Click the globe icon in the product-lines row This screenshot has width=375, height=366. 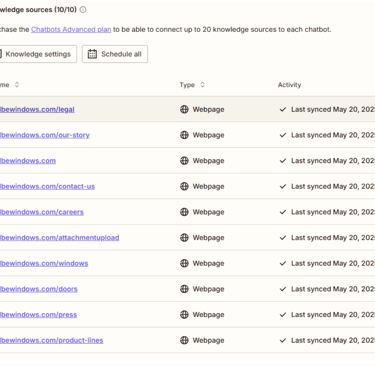pyautogui.click(x=184, y=340)
